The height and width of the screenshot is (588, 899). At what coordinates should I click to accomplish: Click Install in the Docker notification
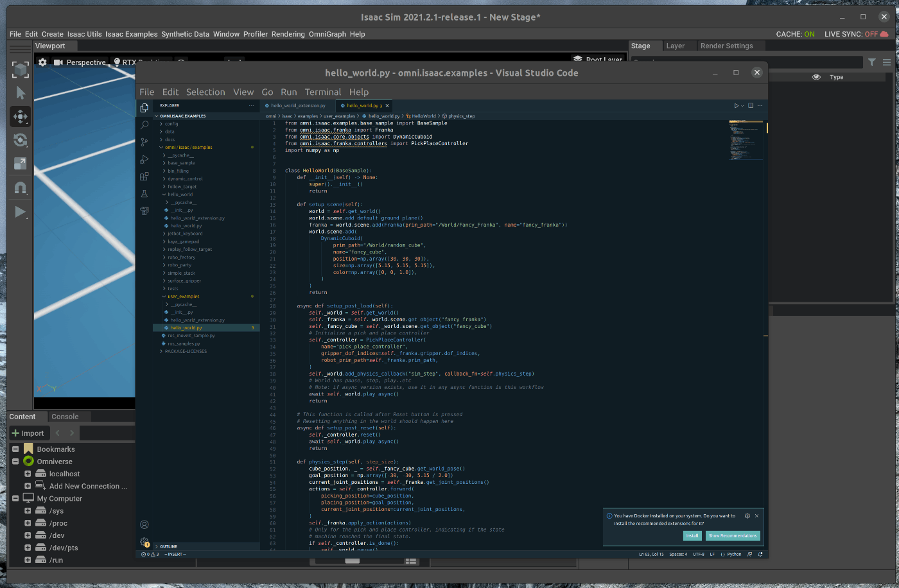pyautogui.click(x=692, y=535)
